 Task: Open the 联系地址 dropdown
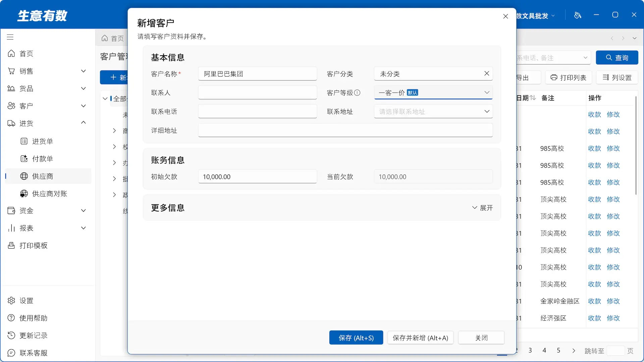coord(433,111)
